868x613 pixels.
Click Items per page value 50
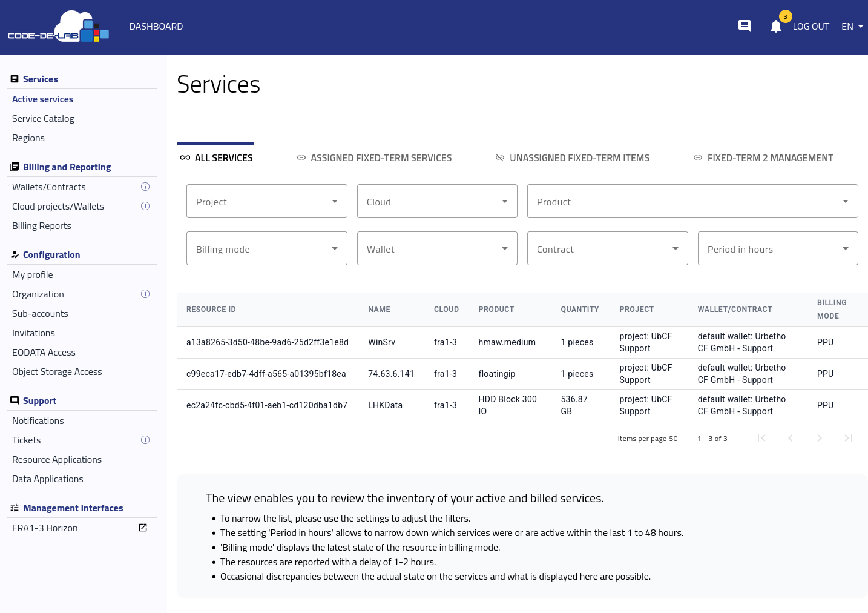tap(673, 439)
